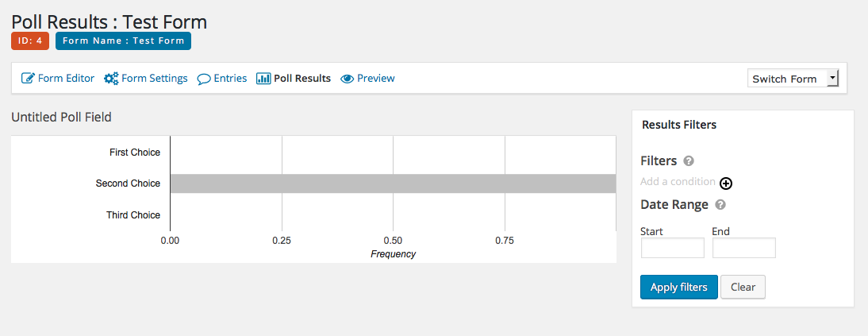The image size is (868, 336).
Task: Select the Second Choice gray bar
Action: [393, 183]
